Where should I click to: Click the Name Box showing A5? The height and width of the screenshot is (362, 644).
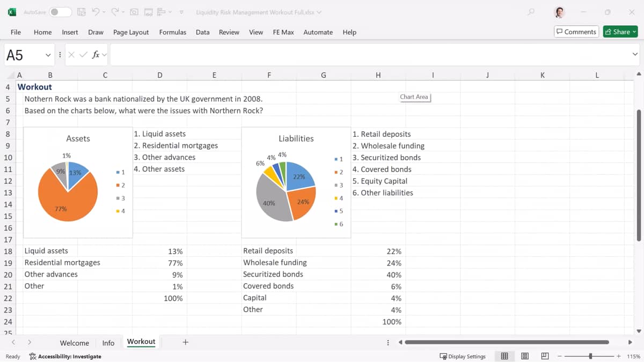[24, 55]
